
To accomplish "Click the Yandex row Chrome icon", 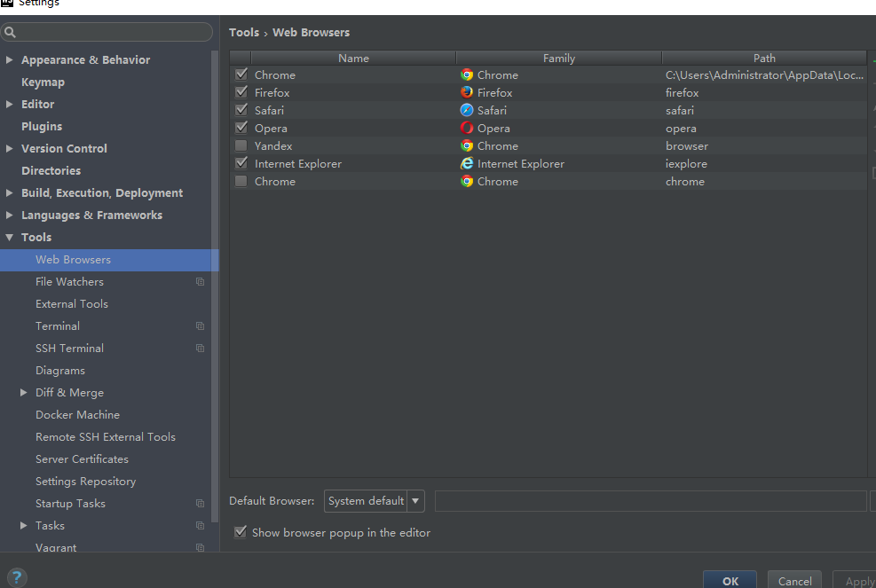I will [467, 145].
